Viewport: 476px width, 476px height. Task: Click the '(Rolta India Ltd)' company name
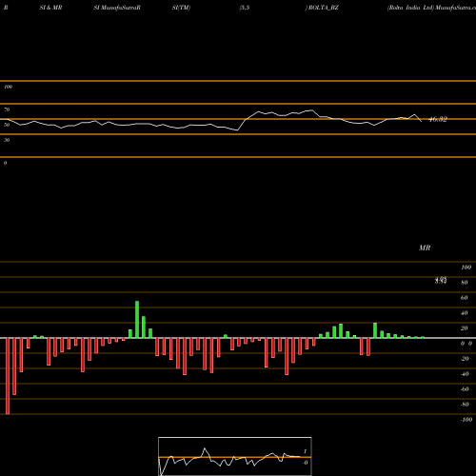point(410,8)
